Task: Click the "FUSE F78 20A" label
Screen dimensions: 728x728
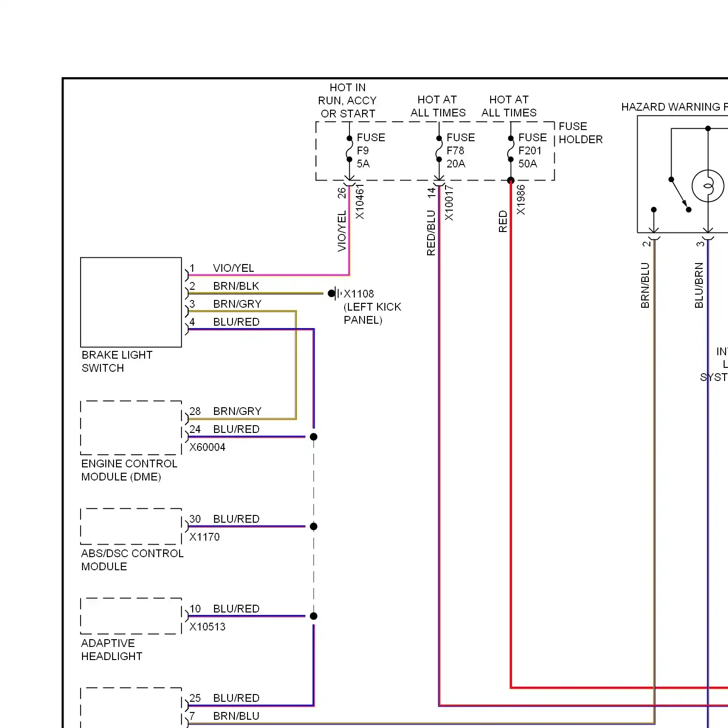Action: 461,150
